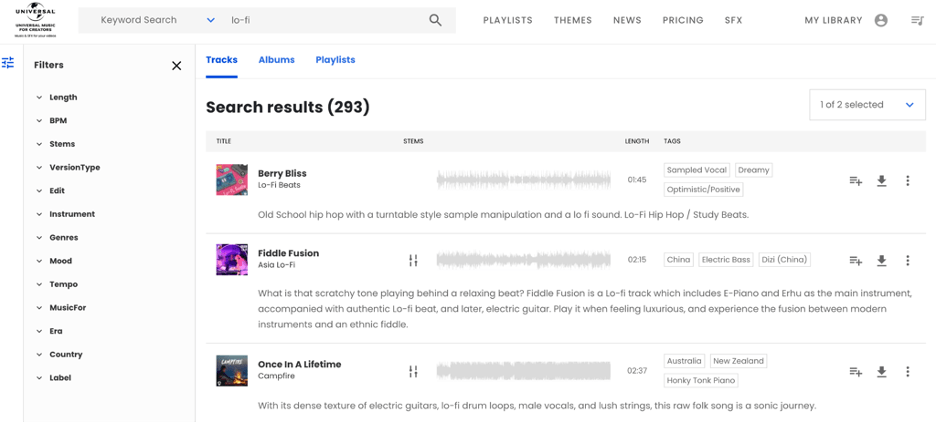Open the Berry Bliss track title
This screenshot has width=936, height=422.
click(282, 173)
